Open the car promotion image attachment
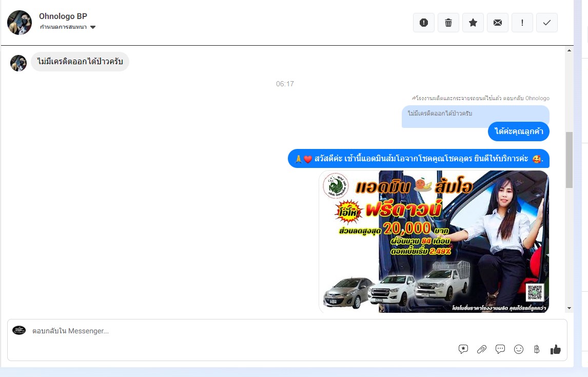Viewport: 588px width, 377px height. pyautogui.click(x=434, y=241)
